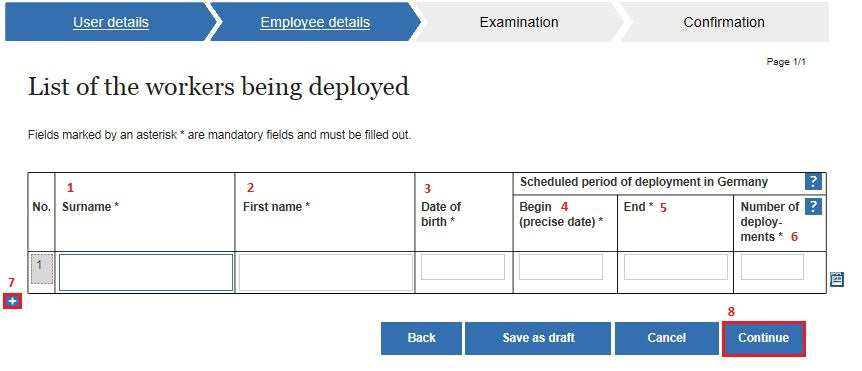The width and height of the screenshot is (862, 371).
Task: Select the Examination step
Action: point(518,23)
